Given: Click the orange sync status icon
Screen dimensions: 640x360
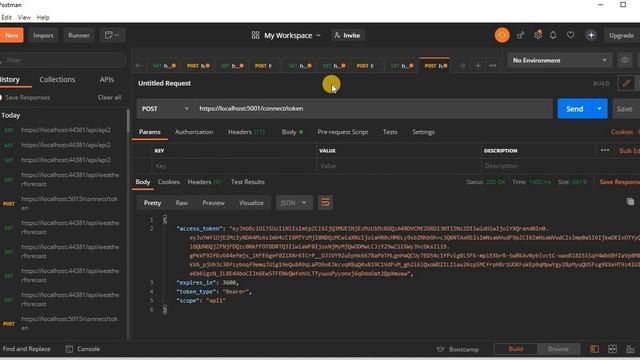Looking at the screenshot, I should pyautogui.click(x=502, y=35).
